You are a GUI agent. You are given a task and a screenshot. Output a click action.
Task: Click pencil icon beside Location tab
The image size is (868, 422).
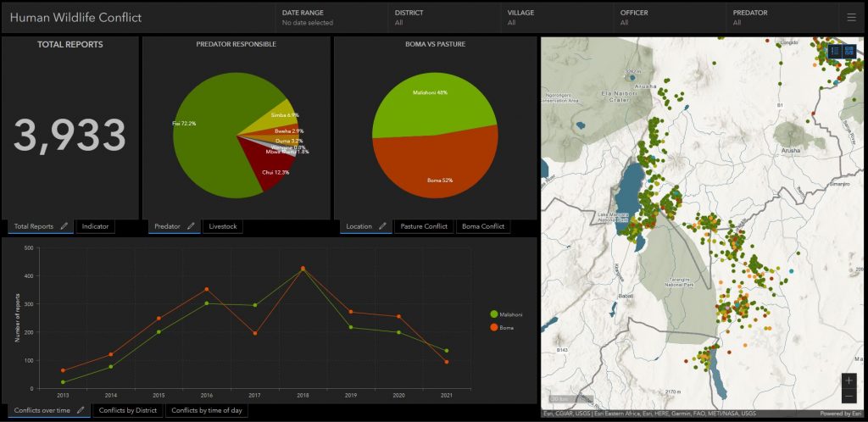(382, 225)
